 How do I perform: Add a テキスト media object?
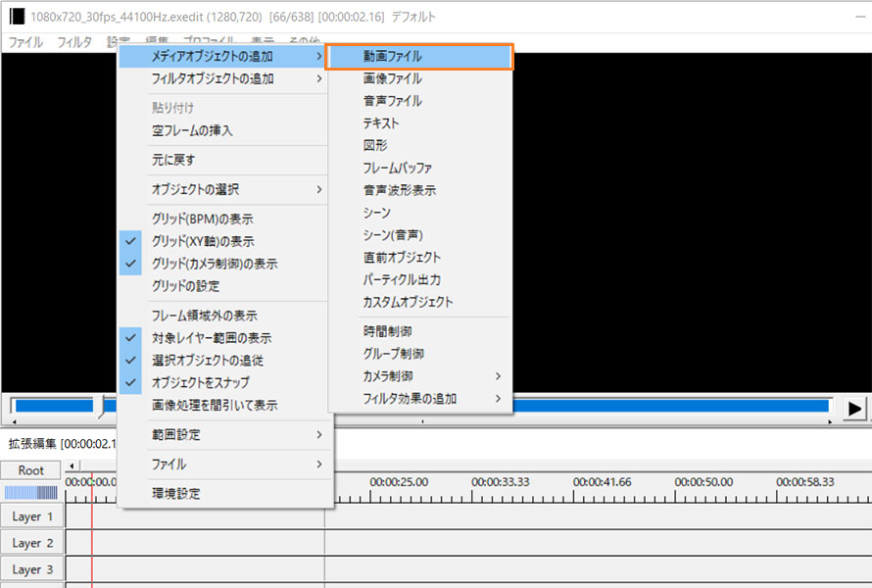point(419,122)
